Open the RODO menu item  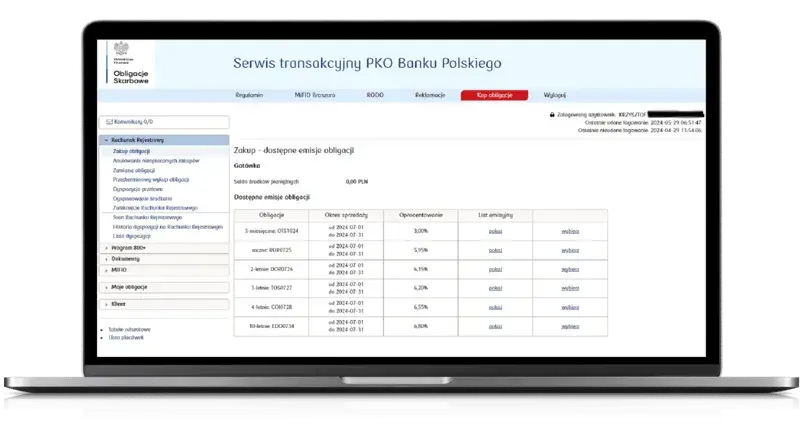pos(375,95)
